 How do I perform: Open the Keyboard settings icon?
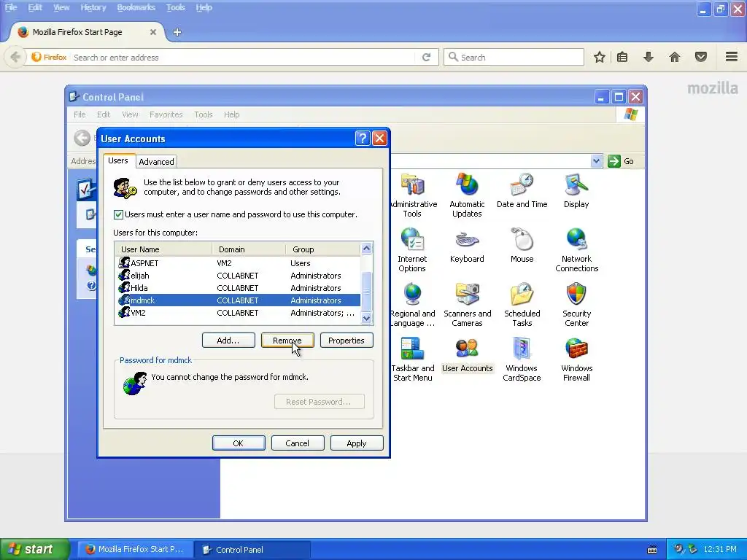point(467,245)
